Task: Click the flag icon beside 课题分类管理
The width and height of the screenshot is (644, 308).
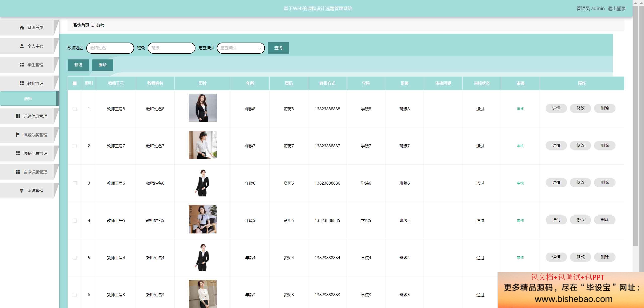Action: (18, 135)
